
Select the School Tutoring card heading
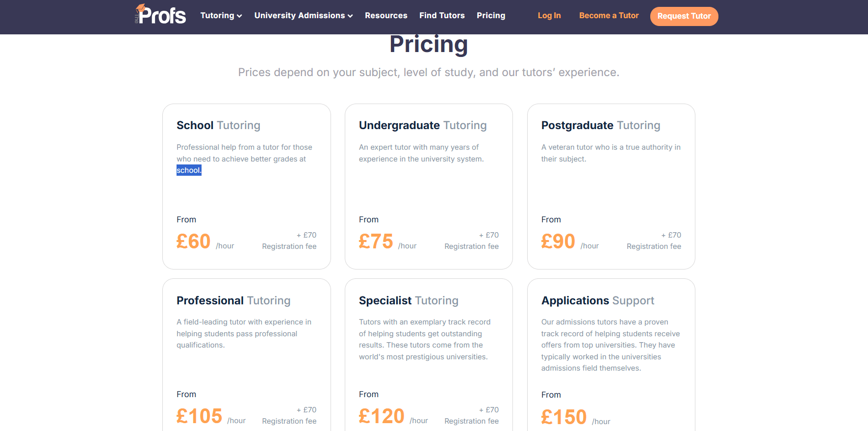[218, 126]
